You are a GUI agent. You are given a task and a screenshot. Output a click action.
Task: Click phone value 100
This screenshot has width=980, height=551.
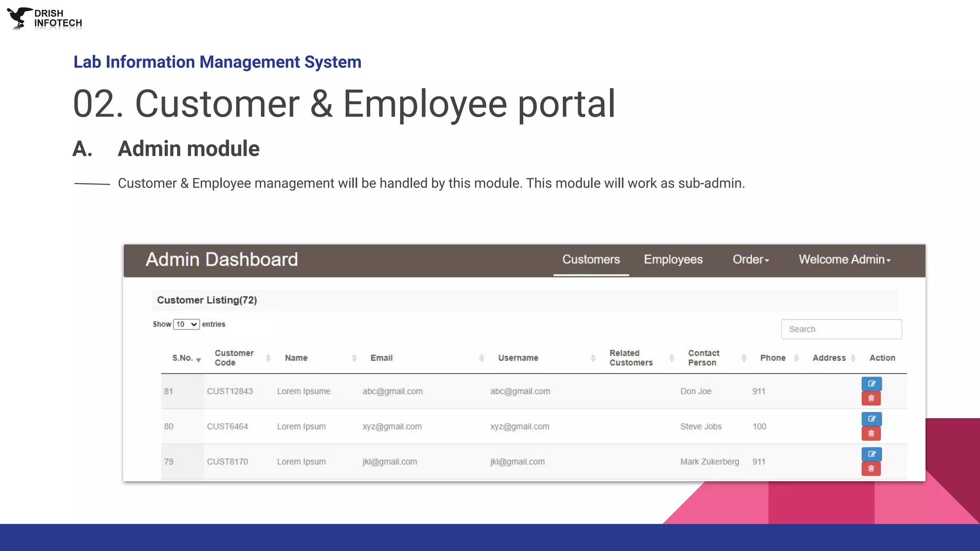(x=759, y=427)
